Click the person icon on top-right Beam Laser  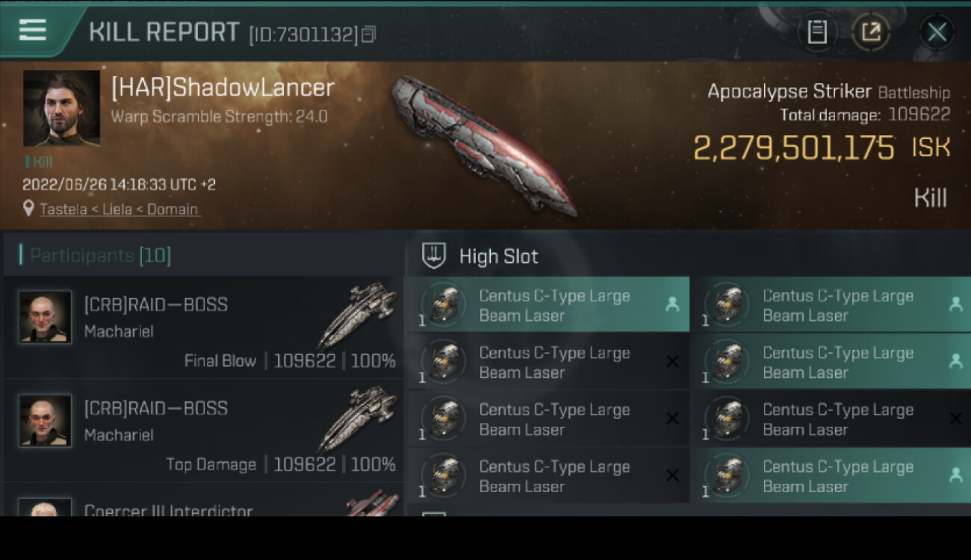pyautogui.click(x=955, y=304)
